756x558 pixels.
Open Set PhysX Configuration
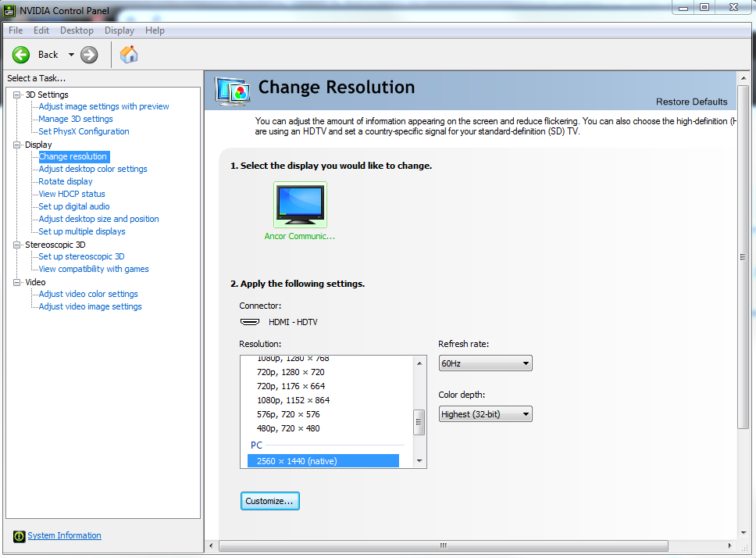[84, 131]
